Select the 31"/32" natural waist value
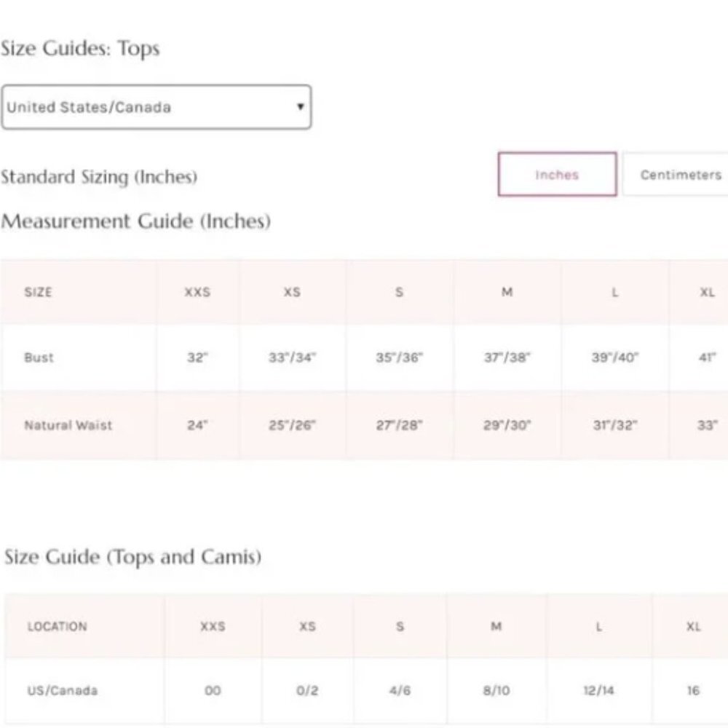Image resolution: width=728 pixels, height=728 pixels. [614, 425]
